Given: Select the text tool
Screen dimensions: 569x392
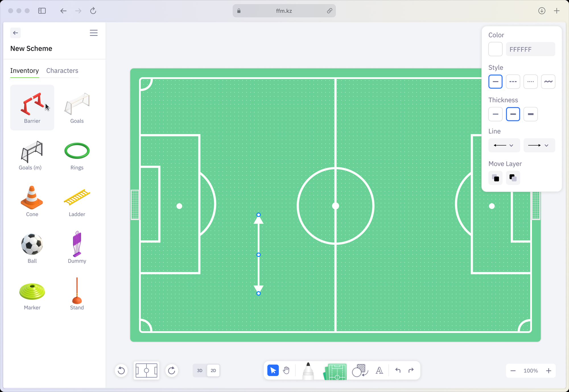Looking at the screenshot, I should 379,370.
